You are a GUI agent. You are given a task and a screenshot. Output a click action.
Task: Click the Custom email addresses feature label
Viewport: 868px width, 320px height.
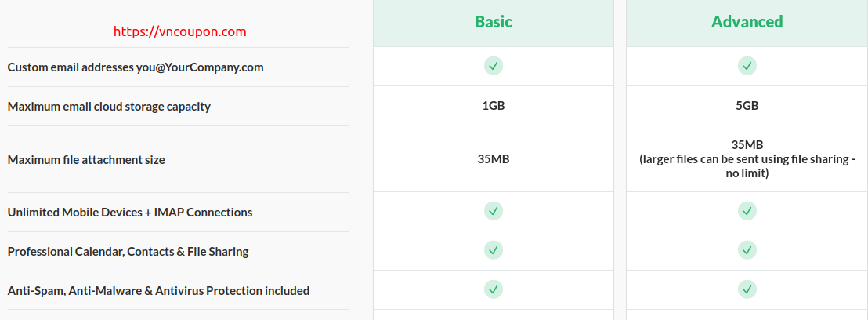coord(136,67)
